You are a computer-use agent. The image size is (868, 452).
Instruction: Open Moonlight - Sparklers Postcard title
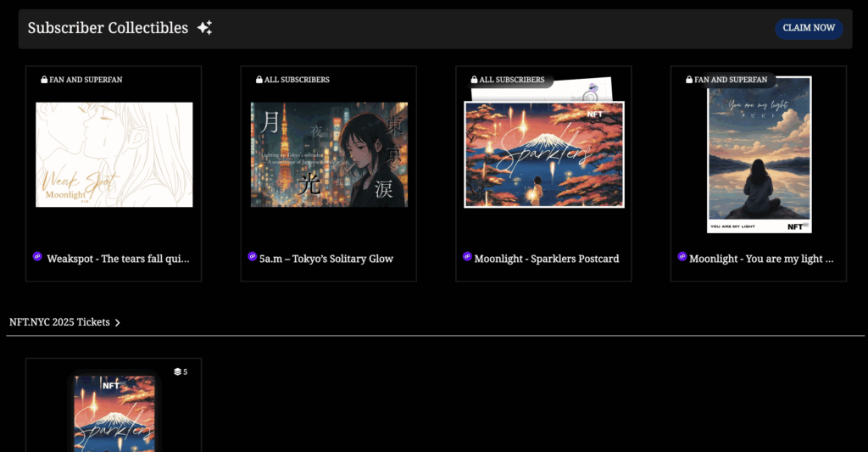point(547,259)
